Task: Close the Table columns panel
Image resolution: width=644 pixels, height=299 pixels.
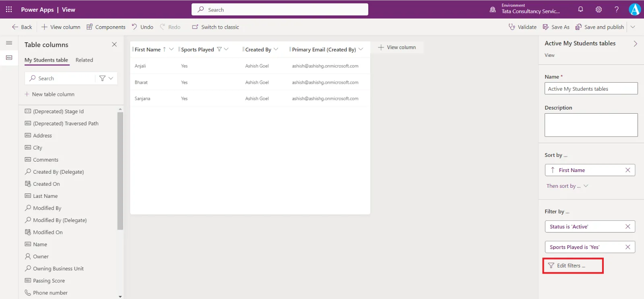Action: (x=114, y=44)
